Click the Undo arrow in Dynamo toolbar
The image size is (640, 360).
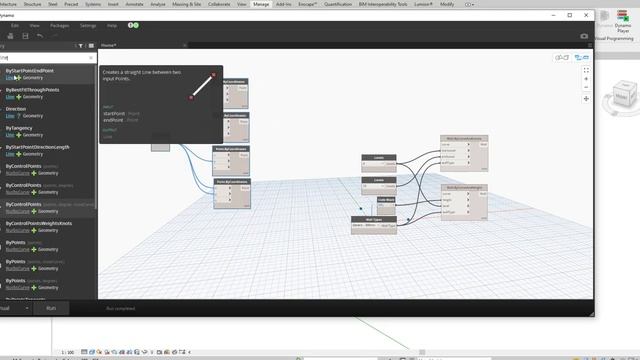pyautogui.click(x=40, y=36)
